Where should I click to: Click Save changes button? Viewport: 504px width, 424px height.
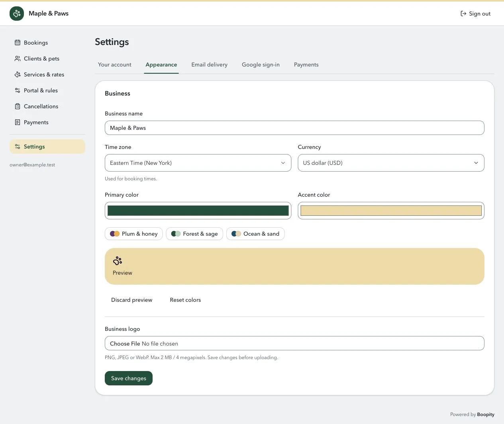point(129,378)
